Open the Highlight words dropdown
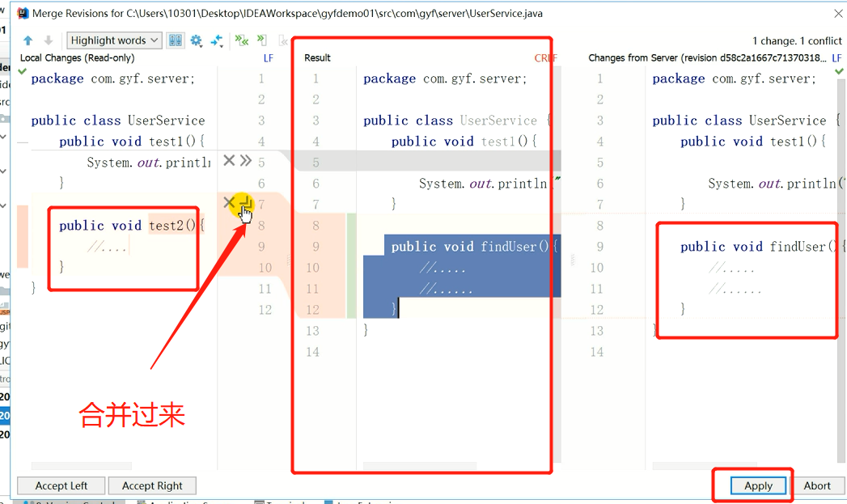The height and width of the screenshot is (504, 847). (x=114, y=40)
